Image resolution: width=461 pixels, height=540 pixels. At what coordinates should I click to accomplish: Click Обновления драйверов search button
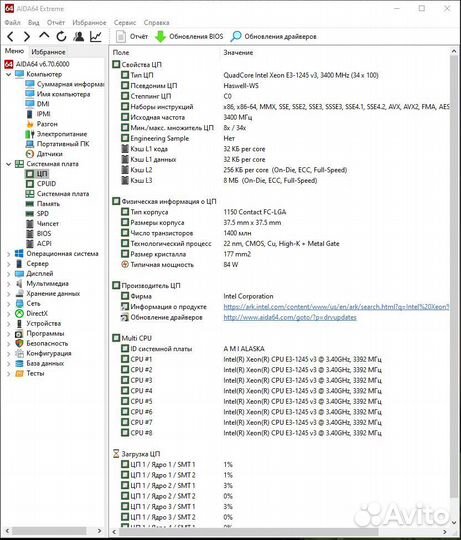[x=273, y=36]
